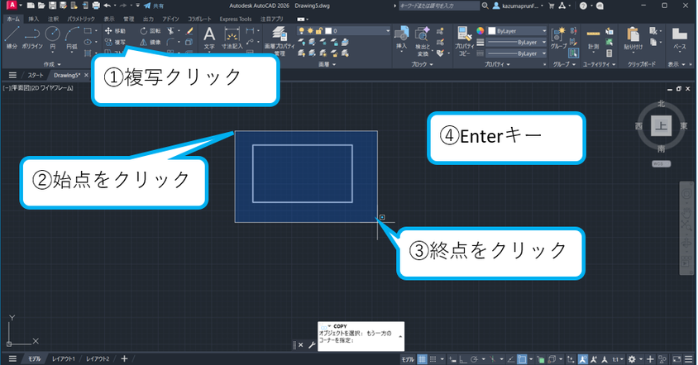Open the Insert (挿入) ribbon tab
The image size is (698, 365).
pos(33,19)
